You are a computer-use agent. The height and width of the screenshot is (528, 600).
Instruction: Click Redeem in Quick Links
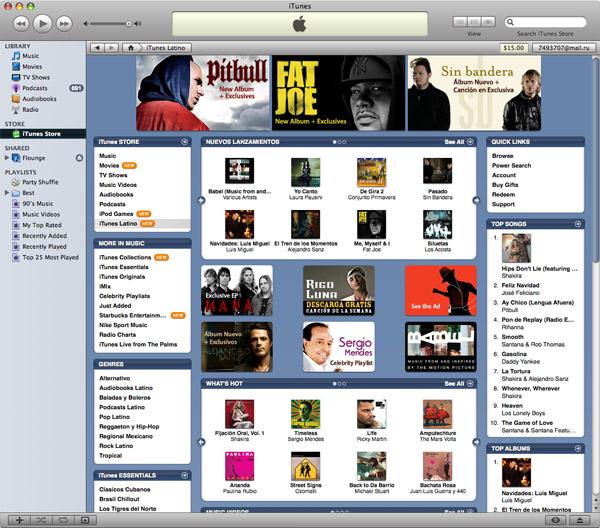point(503,194)
